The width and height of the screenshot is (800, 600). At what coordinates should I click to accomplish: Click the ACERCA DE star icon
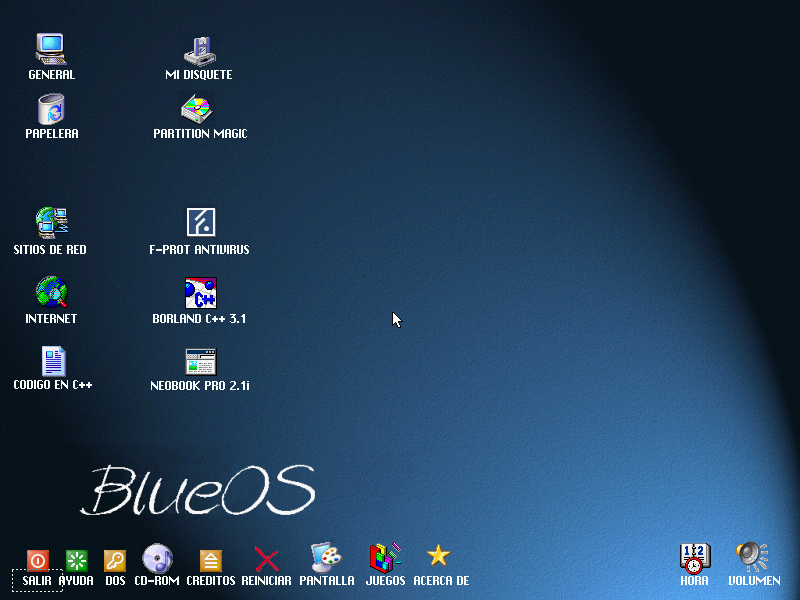point(438,555)
